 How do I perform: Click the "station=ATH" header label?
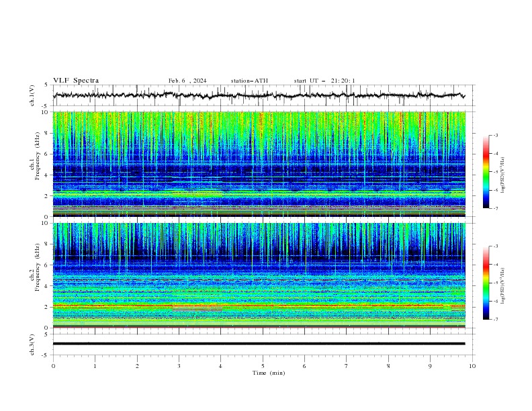click(x=249, y=81)
